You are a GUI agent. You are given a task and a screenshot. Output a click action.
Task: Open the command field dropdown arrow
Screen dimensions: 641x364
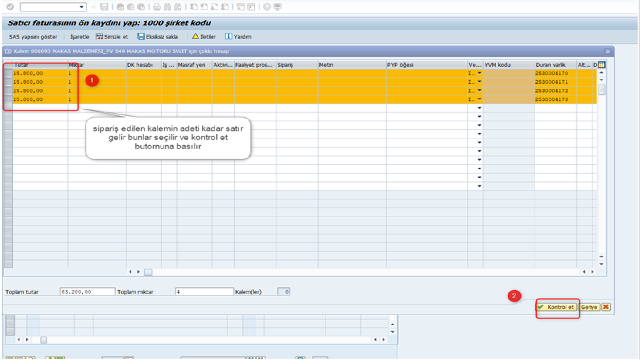[82, 7]
